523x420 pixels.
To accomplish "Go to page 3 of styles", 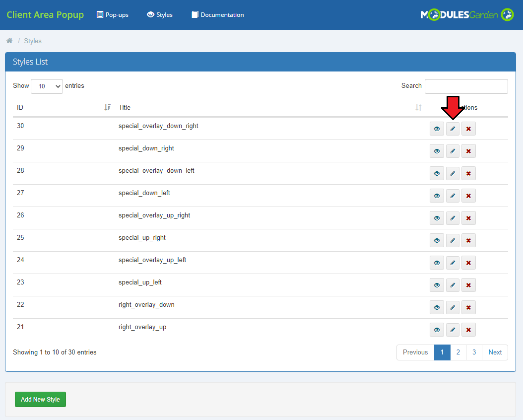I will pyautogui.click(x=474, y=352).
